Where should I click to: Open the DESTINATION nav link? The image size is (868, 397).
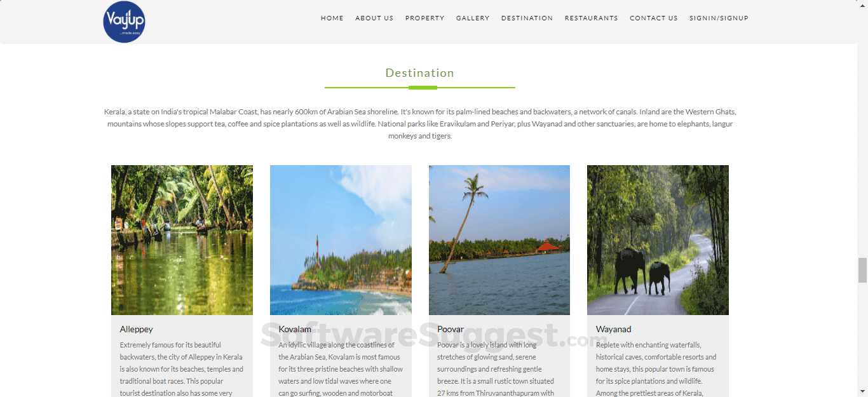(527, 18)
